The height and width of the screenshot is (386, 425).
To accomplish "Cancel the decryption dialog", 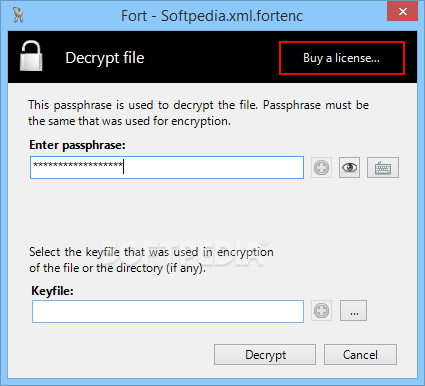I will click(360, 354).
